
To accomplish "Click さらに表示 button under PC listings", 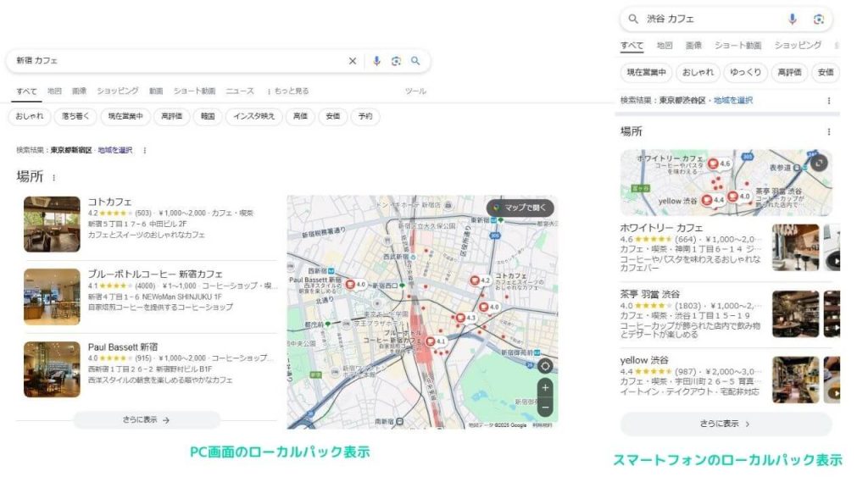I will click(147, 420).
